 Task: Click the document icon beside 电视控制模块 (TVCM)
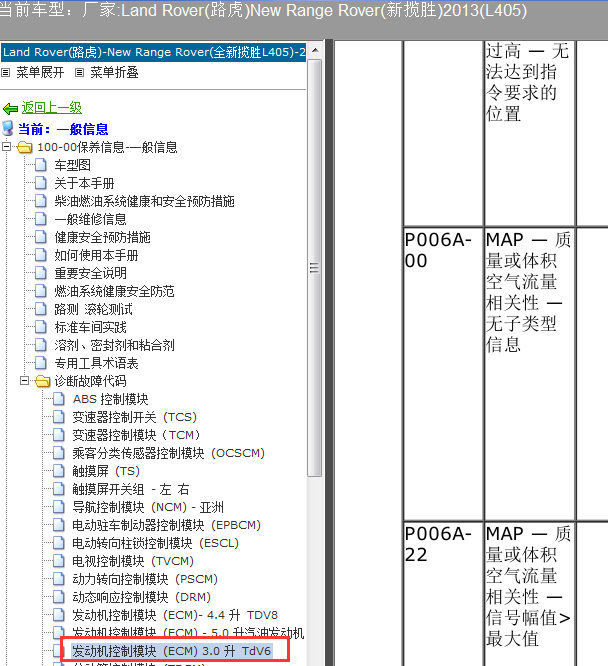click(x=59, y=561)
